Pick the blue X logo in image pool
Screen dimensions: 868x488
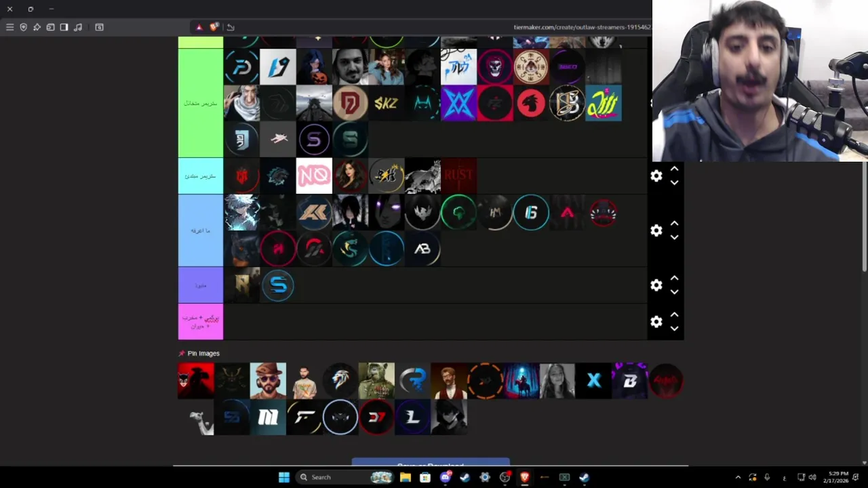click(x=593, y=380)
